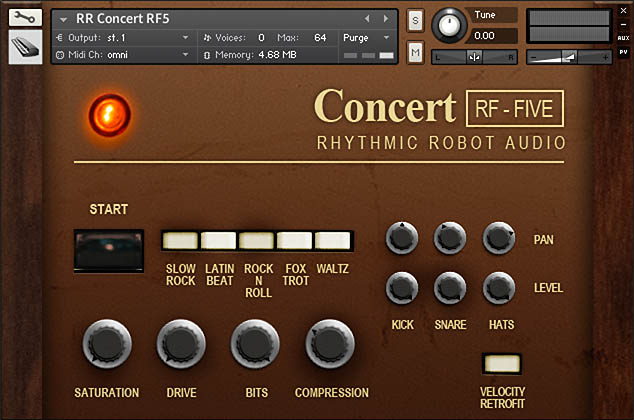Screen dimensions: 634x420
Task: Collapse the RR Concert RF5 instrument header arrow
Action: 63,19
